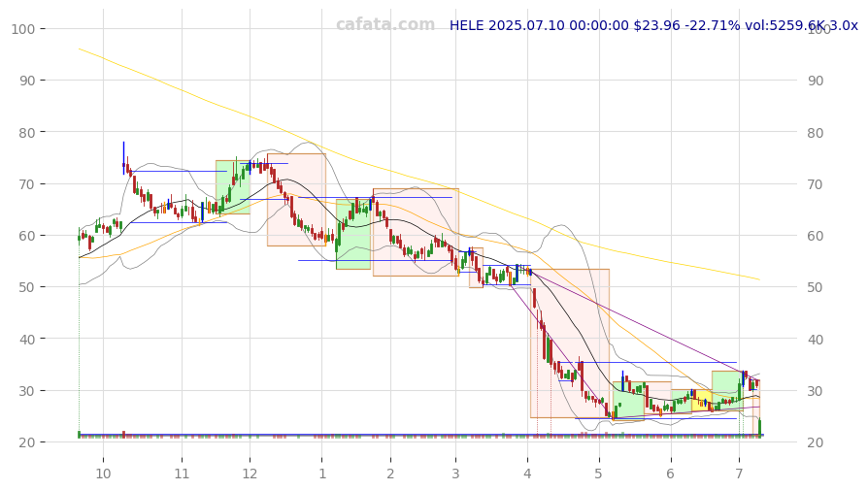The width and height of the screenshot is (868, 490).
Task: Click the x-axis month label 2
Action: [390, 474]
